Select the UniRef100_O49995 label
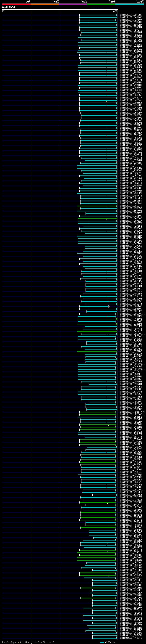 pos(131,110)
